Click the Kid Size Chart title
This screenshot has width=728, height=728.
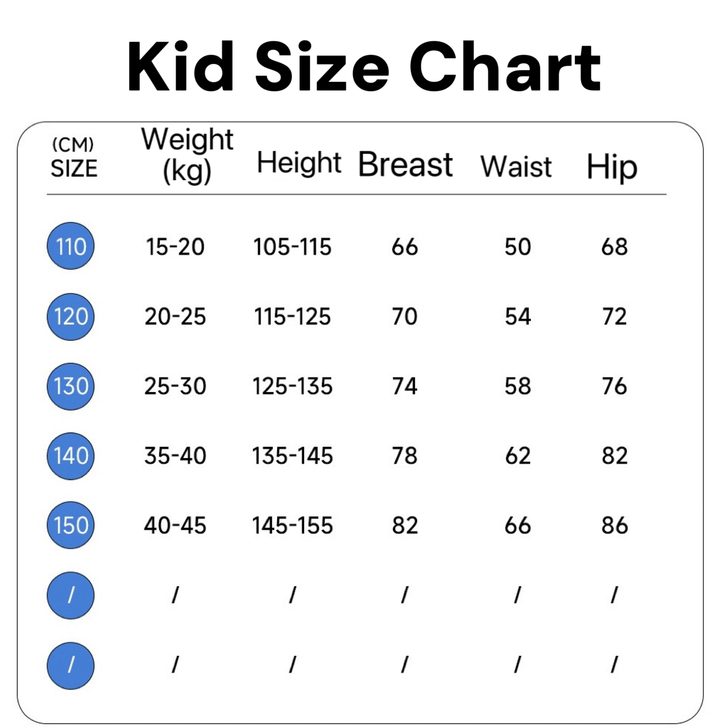point(364,66)
